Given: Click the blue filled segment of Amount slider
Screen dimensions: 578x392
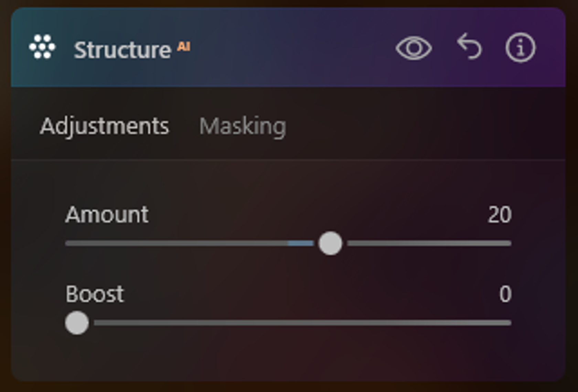Looking at the screenshot, I should pos(301,243).
